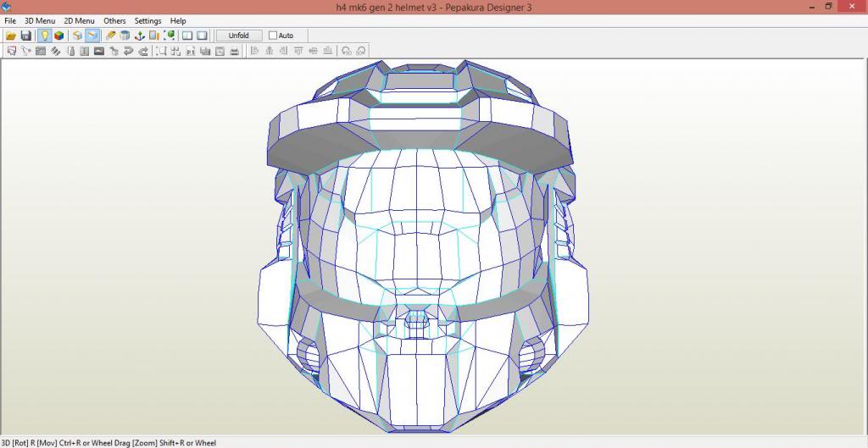Toggle the light bulb lighting switch
The height and width of the screenshot is (448, 868).
coord(44,36)
